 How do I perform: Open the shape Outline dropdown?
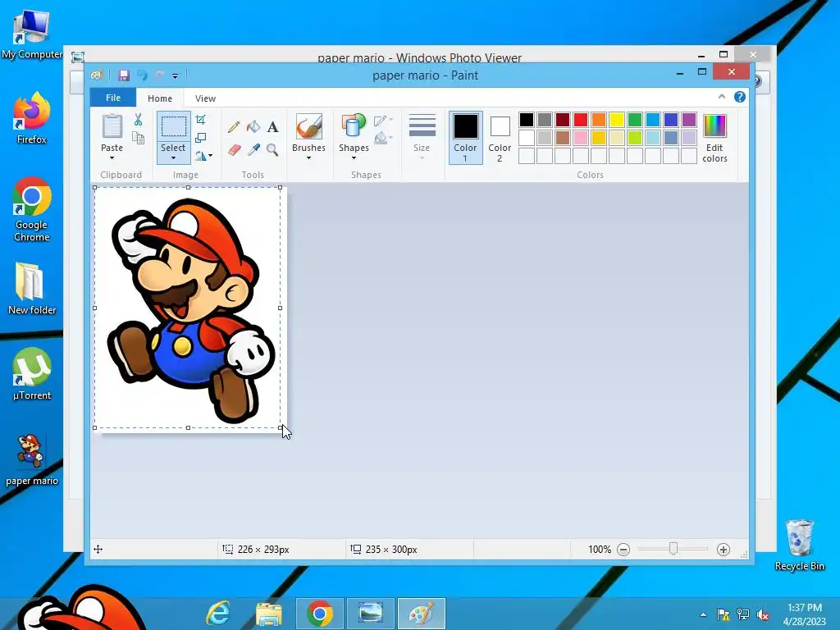click(x=384, y=120)
